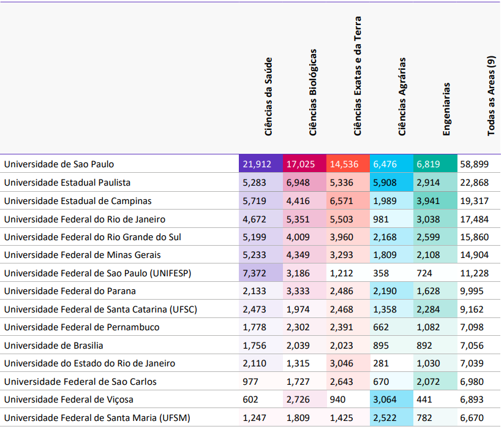Click the total value 19,317

pos(474,201)
